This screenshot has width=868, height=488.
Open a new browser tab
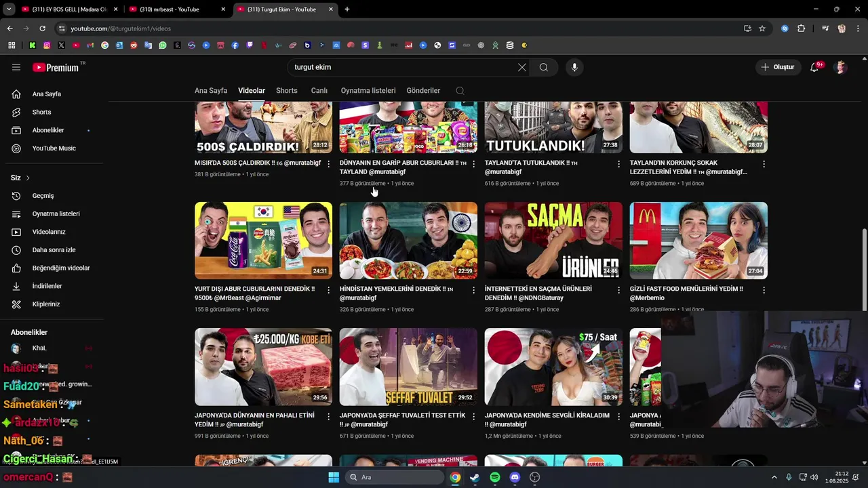pos(347,9)
